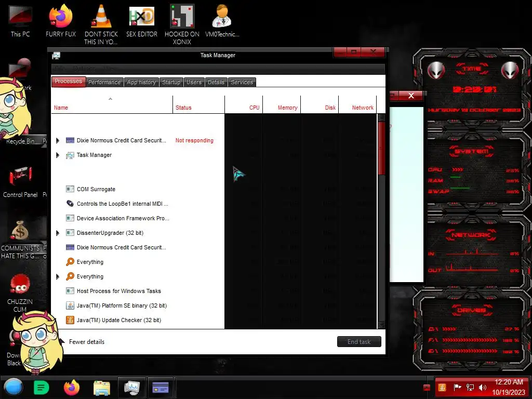Select the Java Platform SE binary icon
This screenshot has height=399, width=532.
(x=70, y=305)
